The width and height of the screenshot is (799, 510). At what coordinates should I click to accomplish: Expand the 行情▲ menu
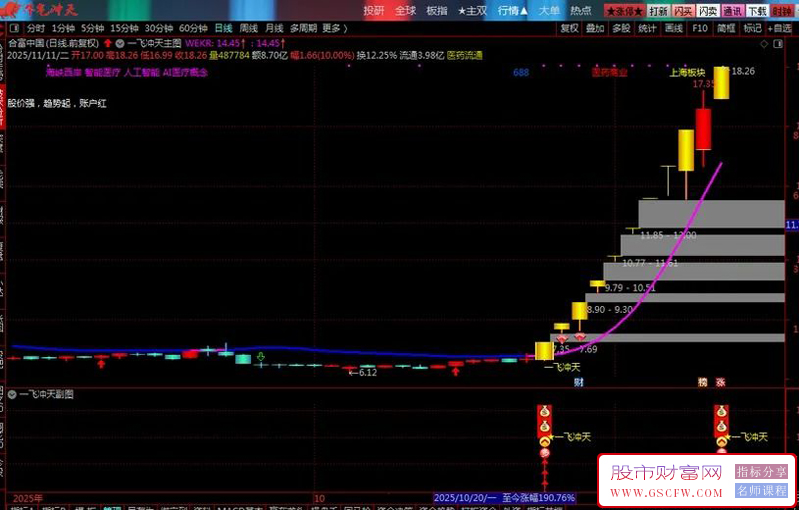click(x=513, y=11)
